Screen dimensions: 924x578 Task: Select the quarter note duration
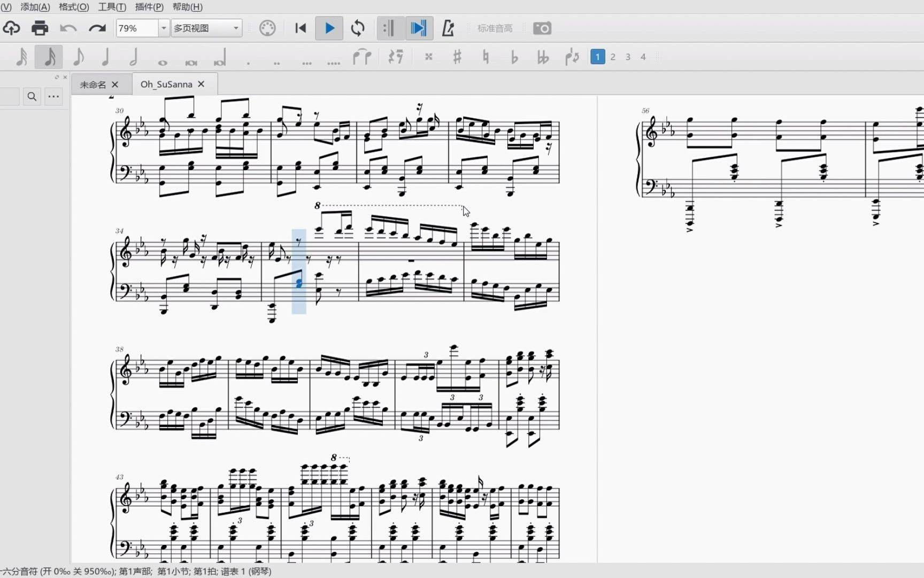pos(105,57)
